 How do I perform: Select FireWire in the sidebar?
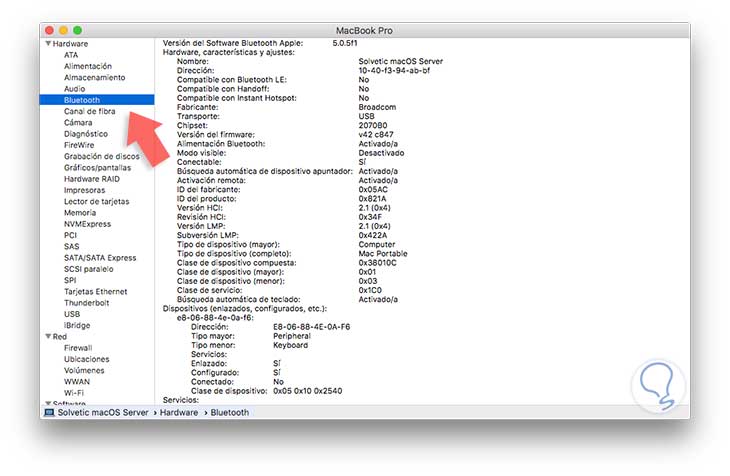(x=79, y=145)
